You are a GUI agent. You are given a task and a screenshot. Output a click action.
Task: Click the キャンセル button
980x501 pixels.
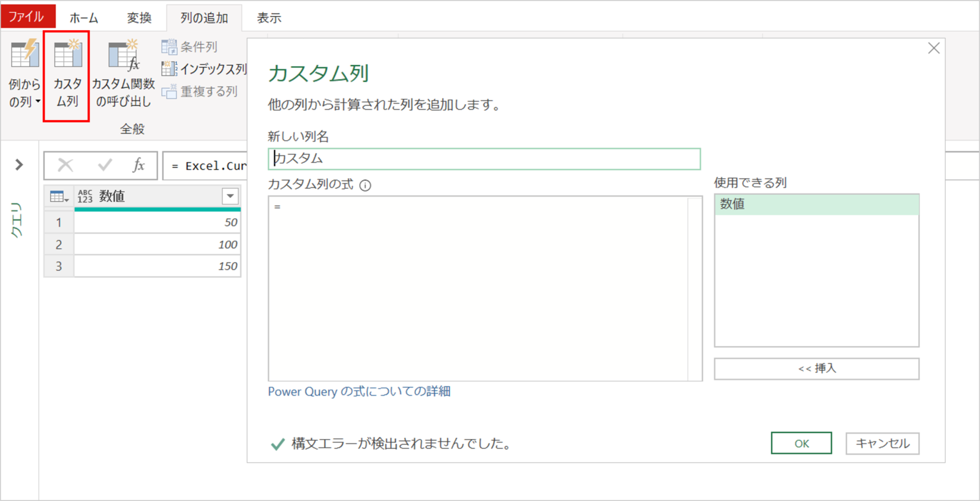(883, 443)
